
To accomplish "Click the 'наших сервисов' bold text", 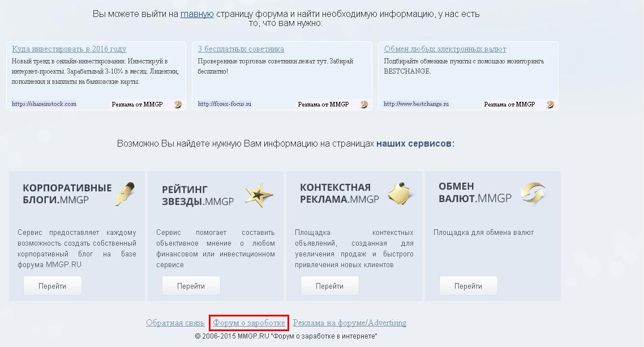I will [x=415, y=144].
